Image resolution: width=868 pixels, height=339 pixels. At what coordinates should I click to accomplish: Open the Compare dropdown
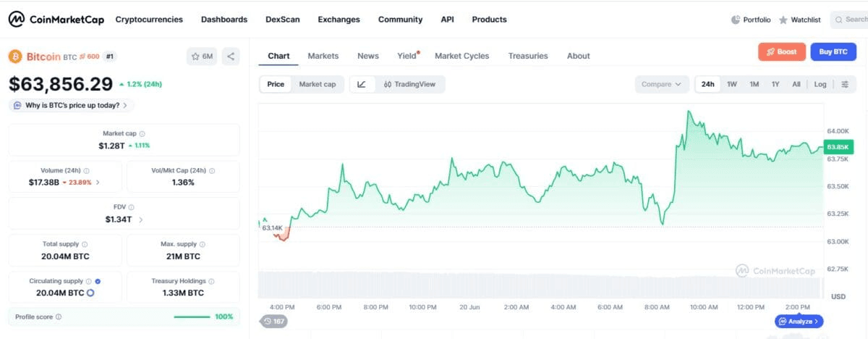tap(661, 84)
